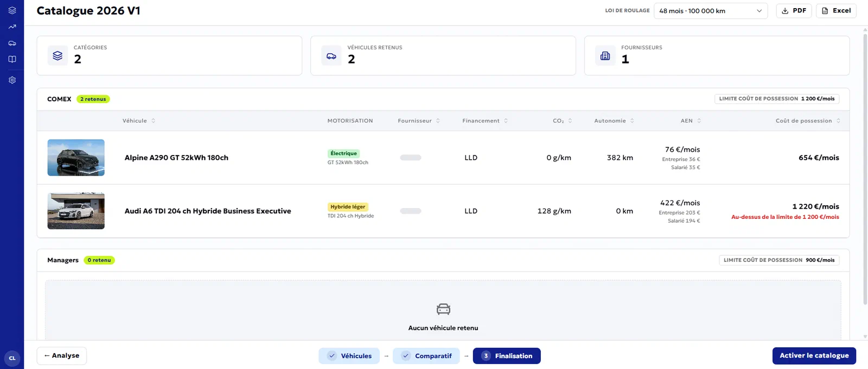
Task: Click the Fournisseurs building icon
Action: (605, 55)
